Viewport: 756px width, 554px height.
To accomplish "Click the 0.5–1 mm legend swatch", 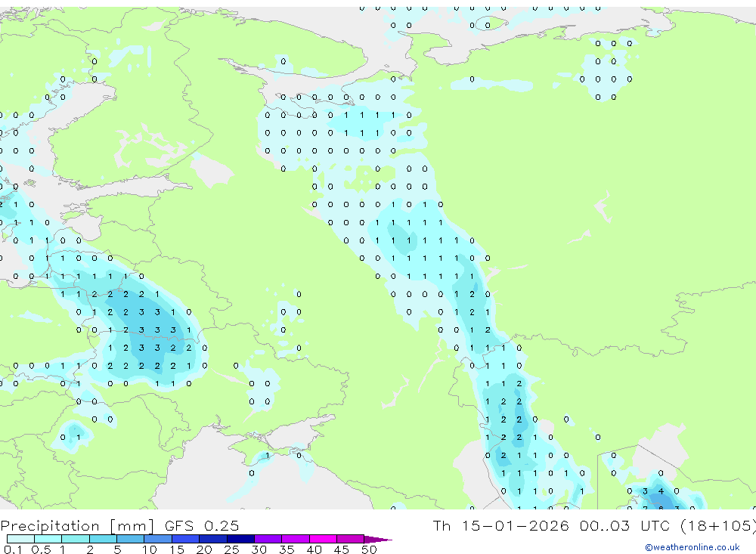I will click(48, 539).
